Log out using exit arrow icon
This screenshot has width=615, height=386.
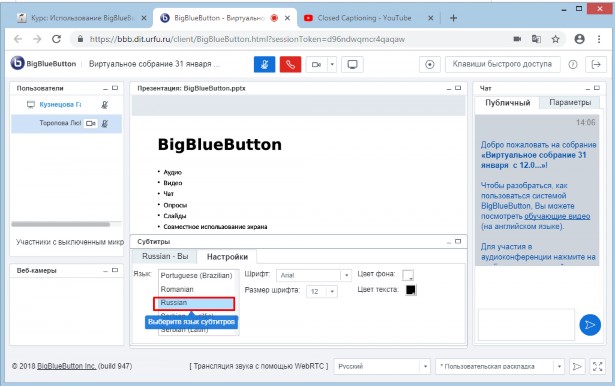point(596,64)
